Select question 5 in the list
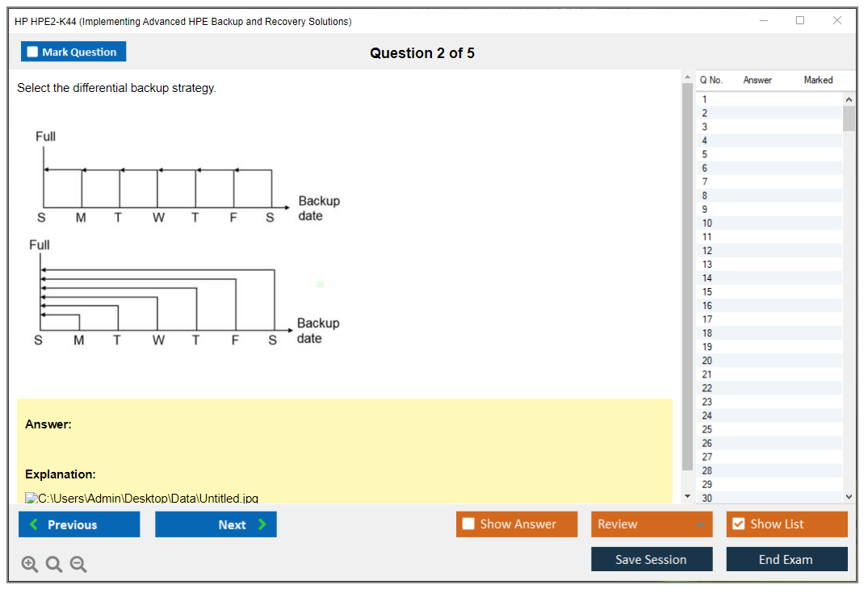 704,154
